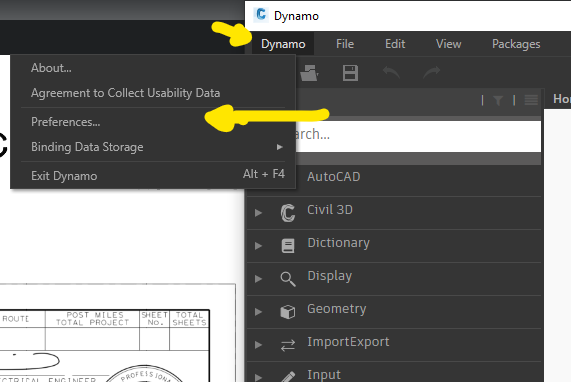The height and width of the screenshot is (382, 571).
Task: Open the Edit menu
Action: click(395, 44)
